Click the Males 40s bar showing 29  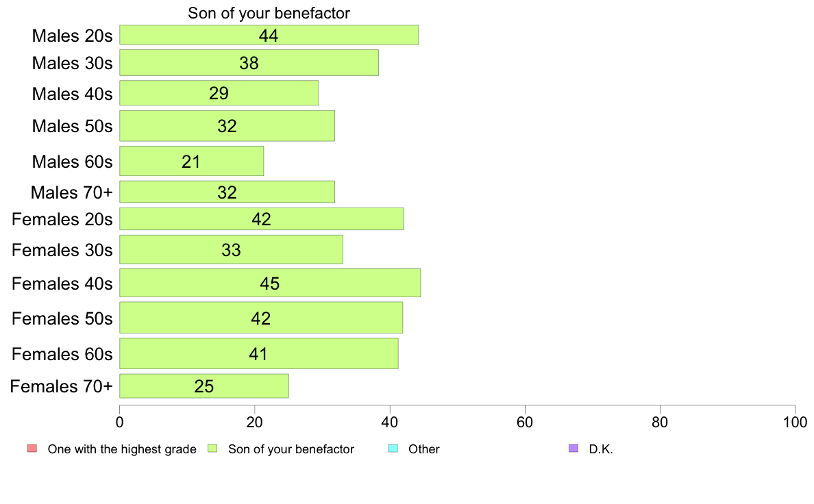point(219,93)
